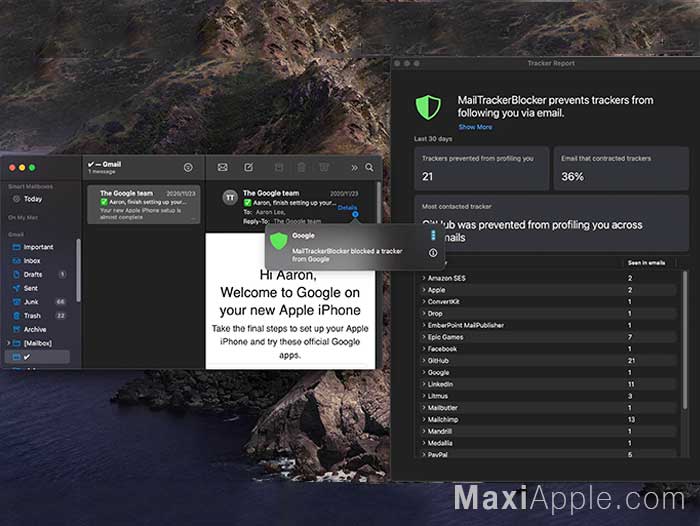This screenshot has width=700, height=526.
Task: Click the Epic Games count 7
Action: click(630, 337)
